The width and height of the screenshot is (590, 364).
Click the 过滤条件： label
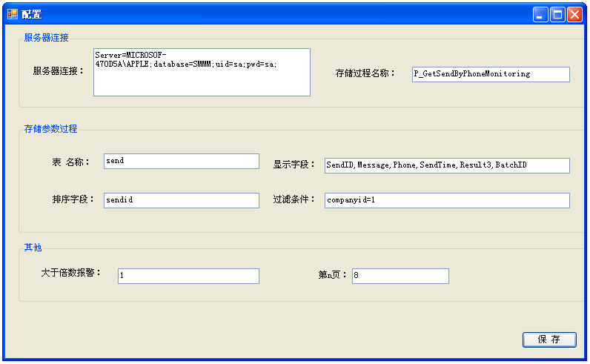pyautogui.click(x=294, y=199)
